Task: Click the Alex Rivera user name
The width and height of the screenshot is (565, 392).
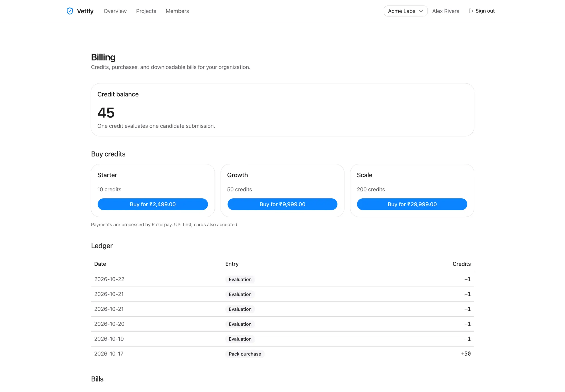Action: point(446,11)
